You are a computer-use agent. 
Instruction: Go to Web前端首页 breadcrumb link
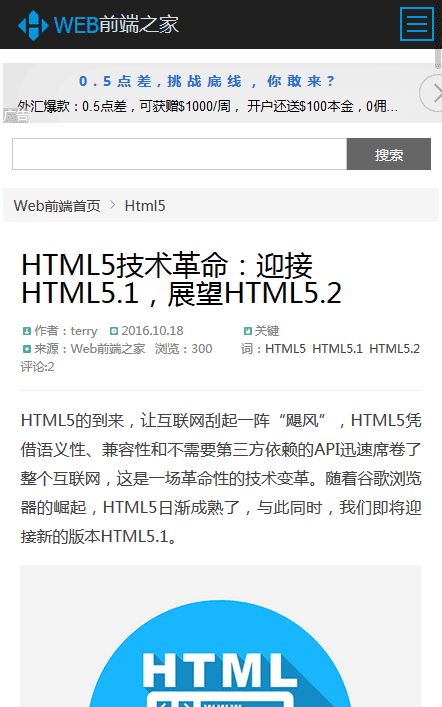click(x=57, y=206)
